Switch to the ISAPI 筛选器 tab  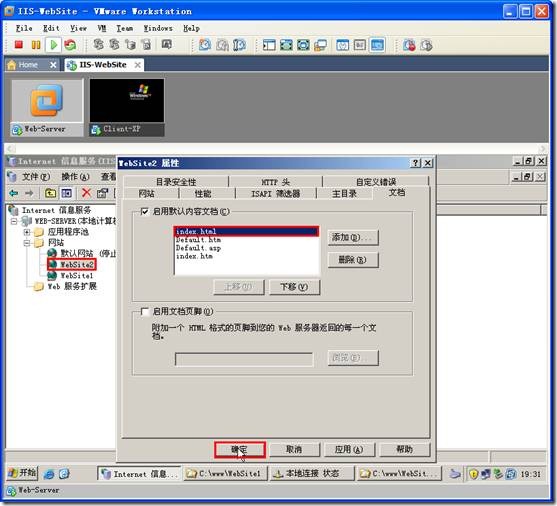pyautogui.click(x=276, y=194)
